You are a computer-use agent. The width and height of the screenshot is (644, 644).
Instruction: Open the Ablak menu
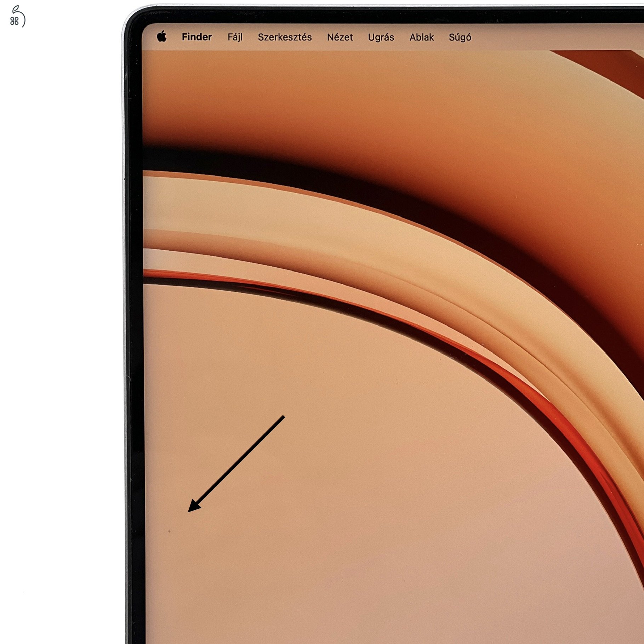coord(422,37)
